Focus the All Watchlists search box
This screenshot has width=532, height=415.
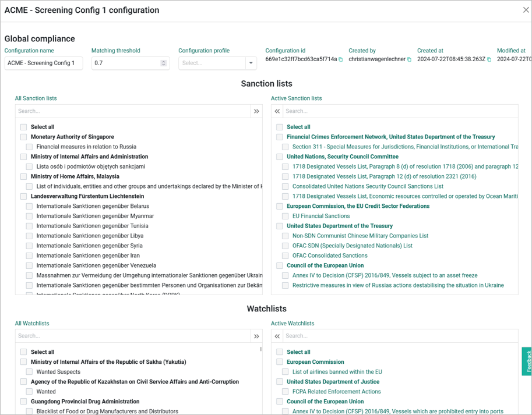133,336
